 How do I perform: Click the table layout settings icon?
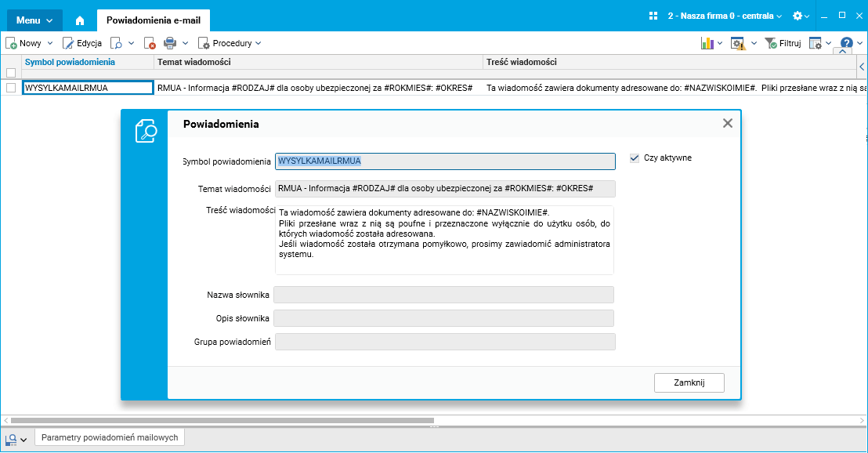816,43
